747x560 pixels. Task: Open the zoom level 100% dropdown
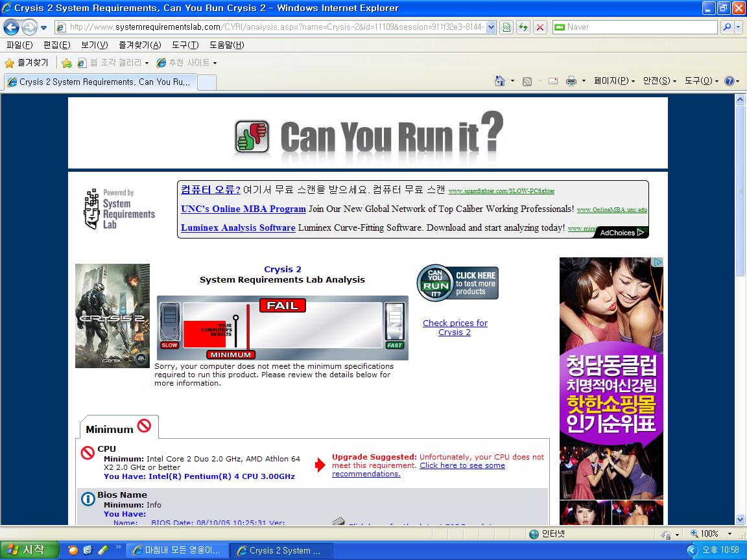coord(729,534)
